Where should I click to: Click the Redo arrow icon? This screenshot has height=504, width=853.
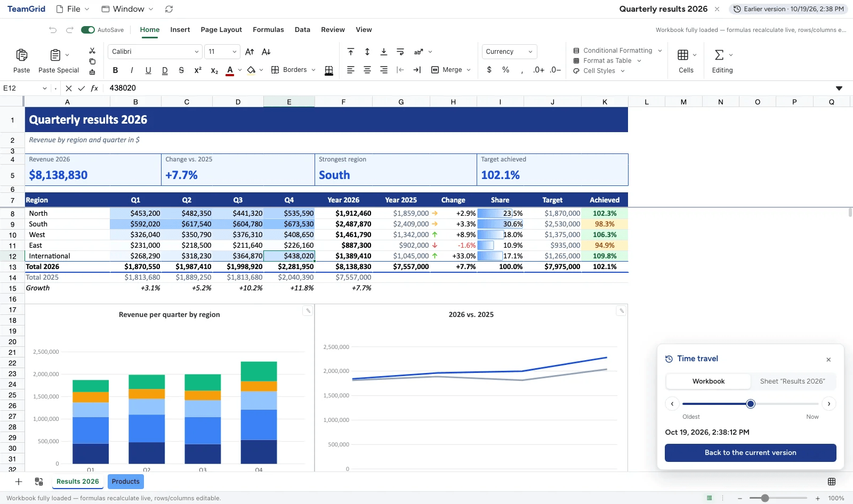70,30
